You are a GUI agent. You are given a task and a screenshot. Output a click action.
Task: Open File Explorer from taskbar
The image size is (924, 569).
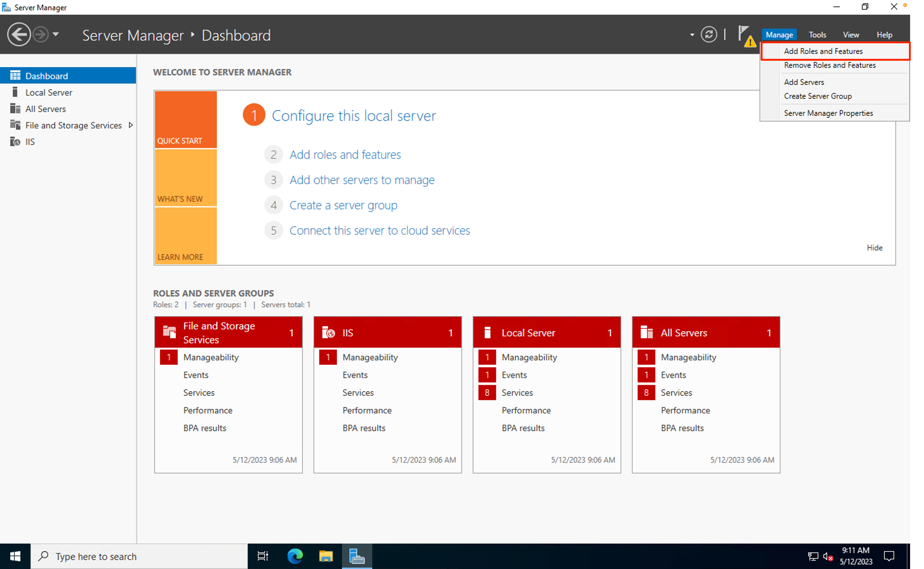[x=325, y=556]
